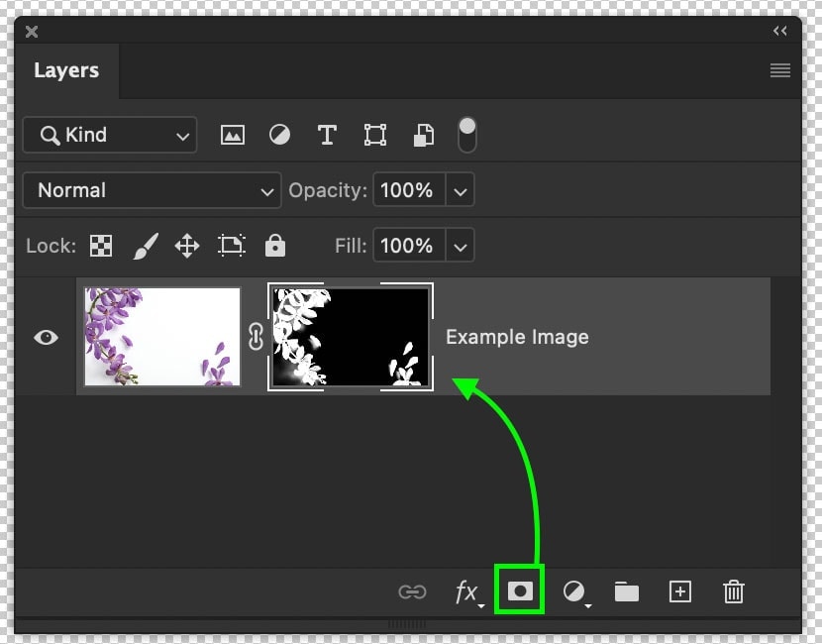
Task: Select the filter for pixel layers icon
Action: tap(232, 134)
